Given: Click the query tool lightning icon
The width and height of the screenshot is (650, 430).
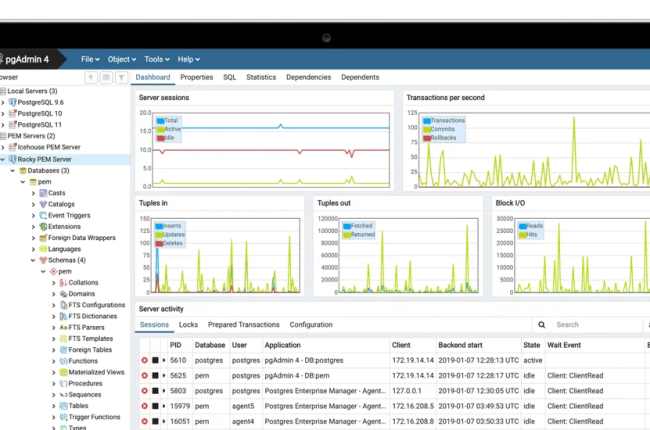Looking at the screenshot, I should click(x=91, y=78).
